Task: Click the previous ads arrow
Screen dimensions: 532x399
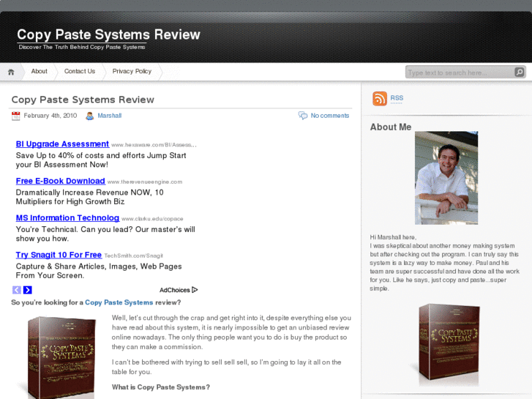Action: 17,290
